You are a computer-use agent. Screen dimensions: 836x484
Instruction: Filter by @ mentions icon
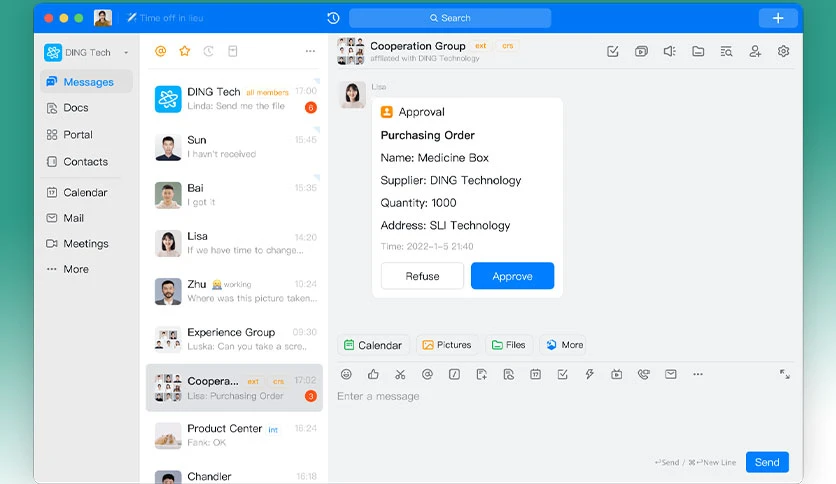tap(160, 51)
